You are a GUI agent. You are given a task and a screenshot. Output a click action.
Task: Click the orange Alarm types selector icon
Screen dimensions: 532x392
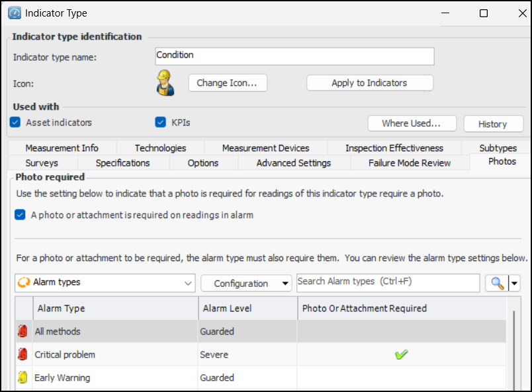(x=23, y=283)
